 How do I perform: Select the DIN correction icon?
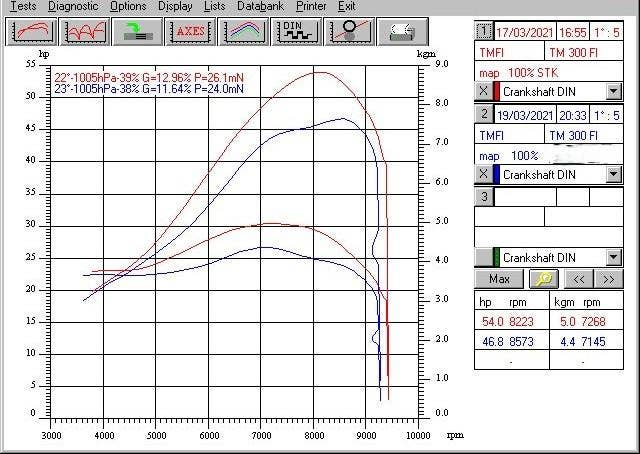pyautogui.click(x=295, y=31)
